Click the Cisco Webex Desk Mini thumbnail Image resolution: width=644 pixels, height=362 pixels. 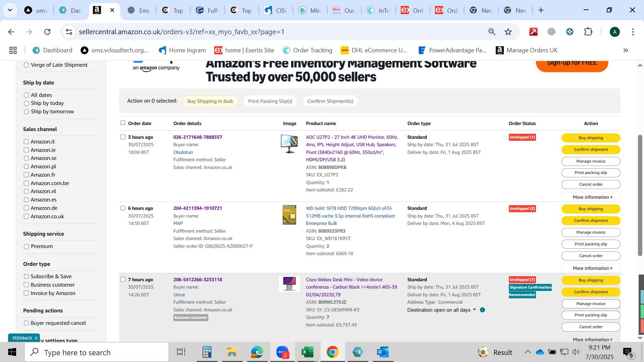click(x=289, y=284)
